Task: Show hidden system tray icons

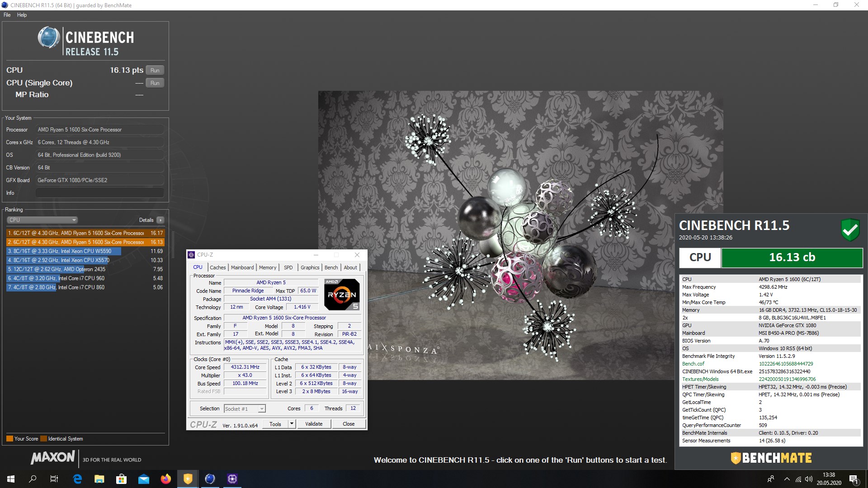Action: [787, 479]
